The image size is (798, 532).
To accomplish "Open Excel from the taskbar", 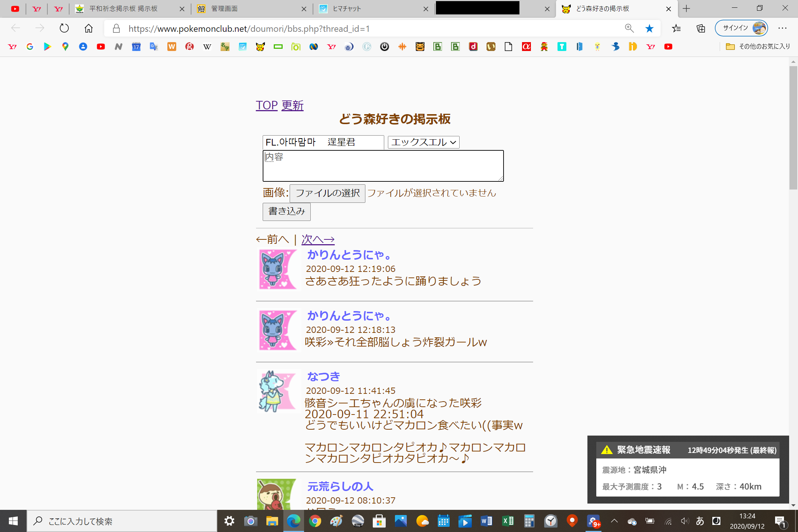I will coord(508,521).
